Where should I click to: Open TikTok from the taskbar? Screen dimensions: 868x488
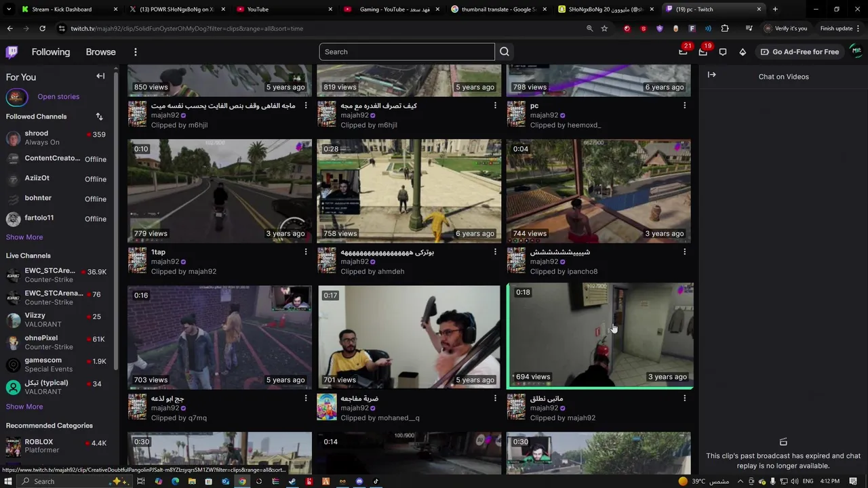[x=376, y=481]
